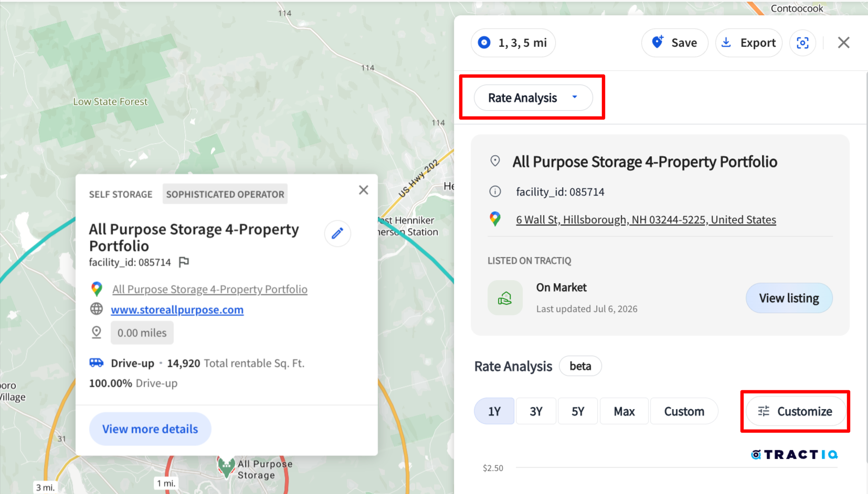Click the 3 mi. radius label on the map
Viewport: 868px width, 494px height.
click(45, 487)
